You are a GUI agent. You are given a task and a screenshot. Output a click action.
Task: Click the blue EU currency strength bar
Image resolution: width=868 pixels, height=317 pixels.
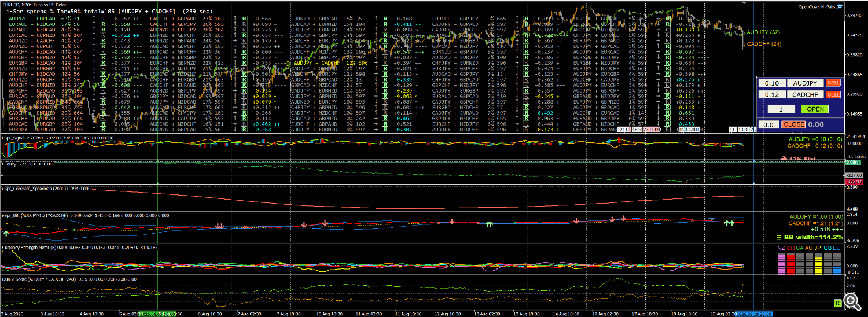coord(837,263)
